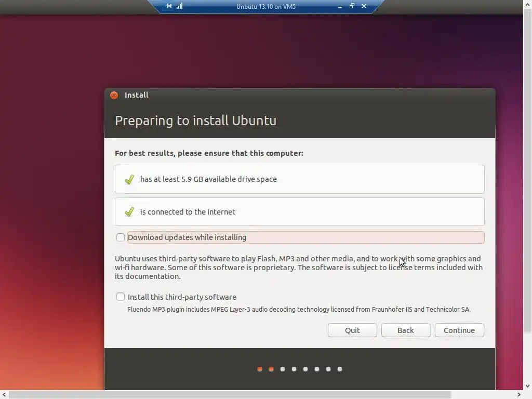Click the vertical scrollbar down arrow
The image size is (532, 399).
coord(528,386)
